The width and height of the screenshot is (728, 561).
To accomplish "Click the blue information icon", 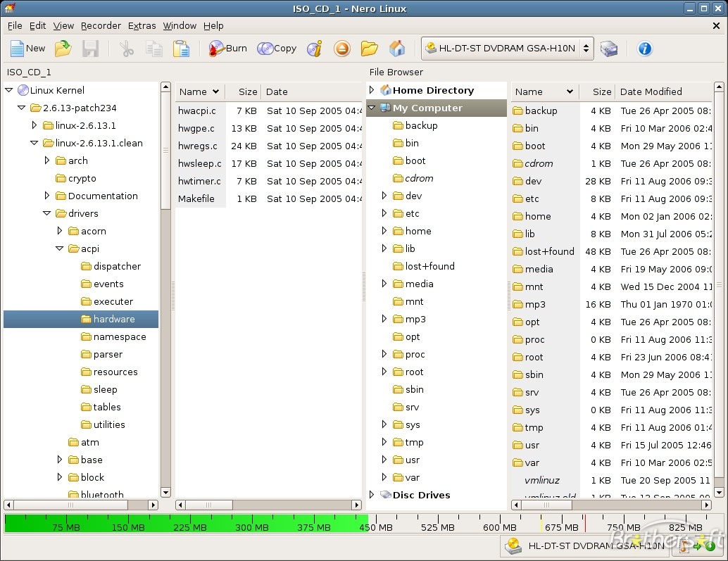I will pyautogui.click(x=644, y=49).
